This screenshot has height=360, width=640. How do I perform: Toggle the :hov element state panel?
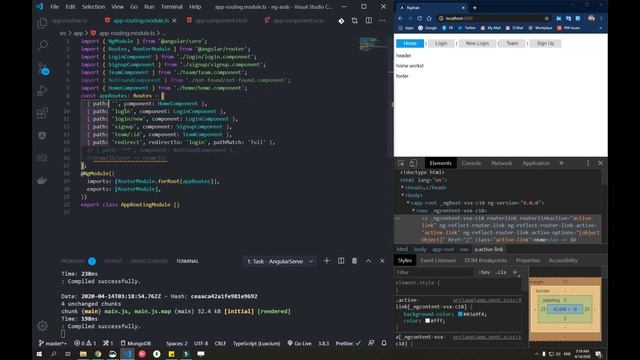pyautogui.click(x=484, y=272)
